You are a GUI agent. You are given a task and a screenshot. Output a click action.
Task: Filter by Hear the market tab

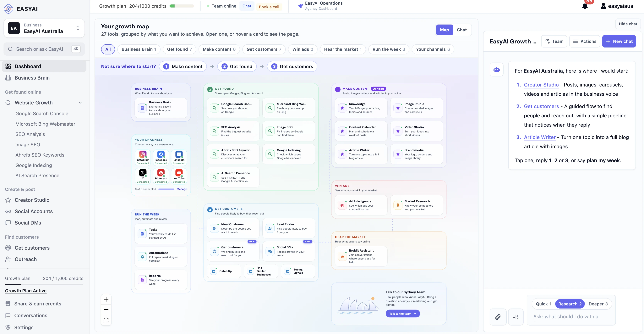(343, 49)
